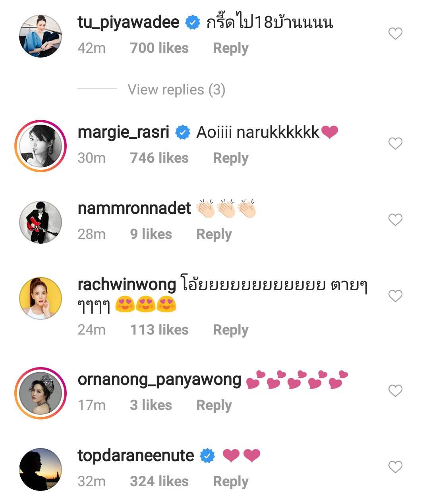
Task: Like tu_piyawadee's comment with the heart
Action: tap(395, 34)
